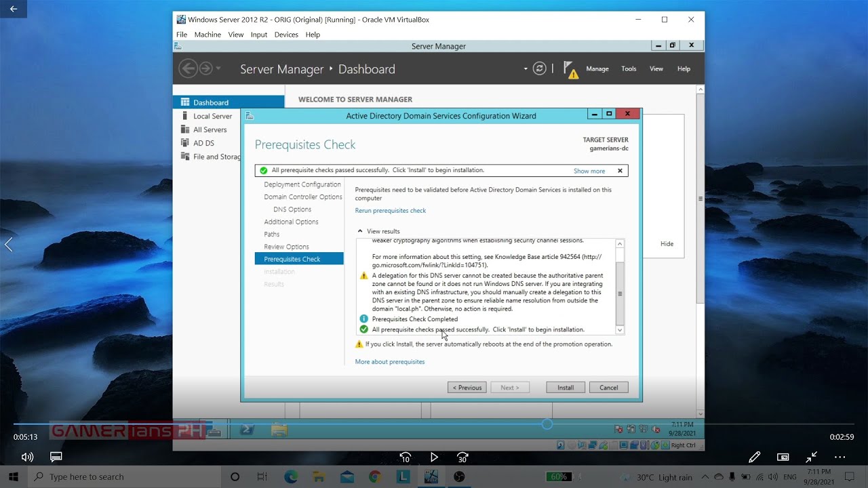
Task: Open the VirtualBox Machine menu
Action: click(208, 35)
